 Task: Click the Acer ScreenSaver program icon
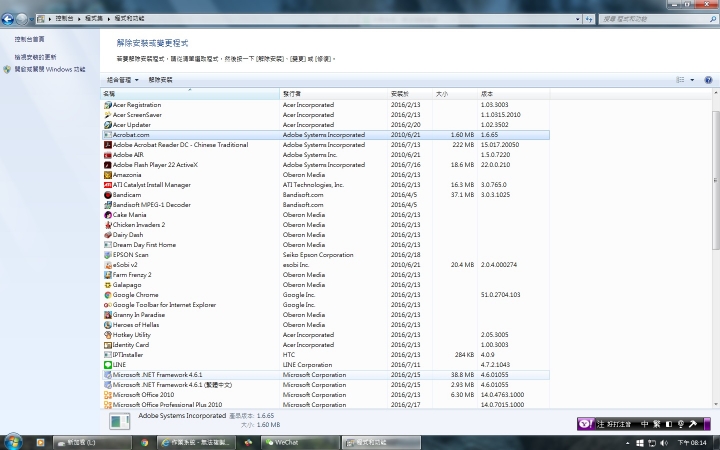coord(108,115)
